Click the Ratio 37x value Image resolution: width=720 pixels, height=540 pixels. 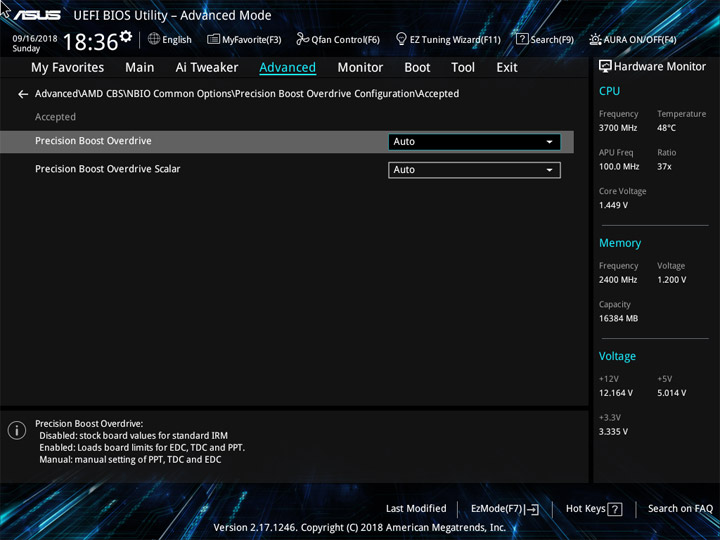click(664, 166)
